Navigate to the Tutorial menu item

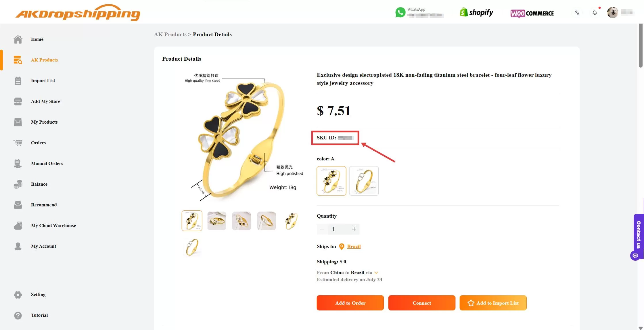coord(39,315)
